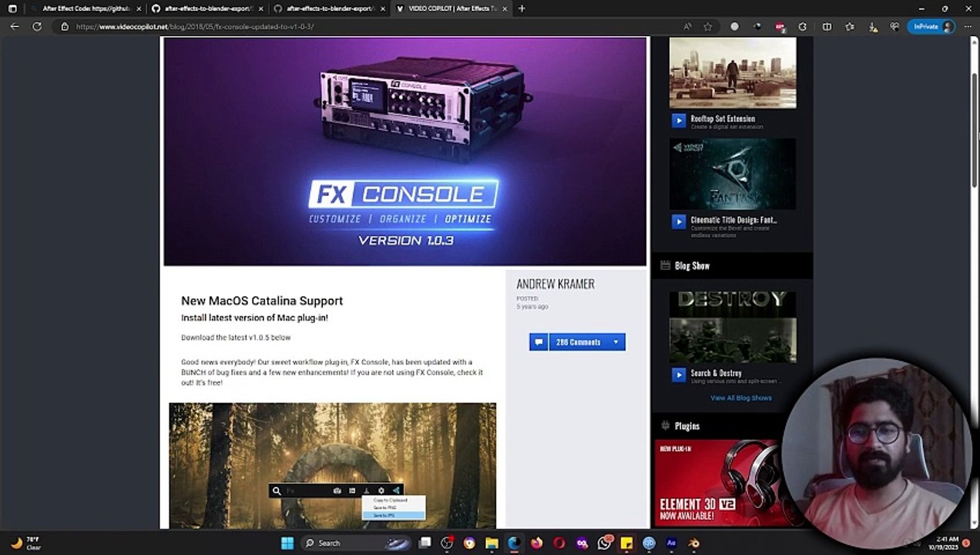Screen dimensions: 980x555
Task: Open Rooftop Set Extension thumbnail
Action: [x=733, y=72]
